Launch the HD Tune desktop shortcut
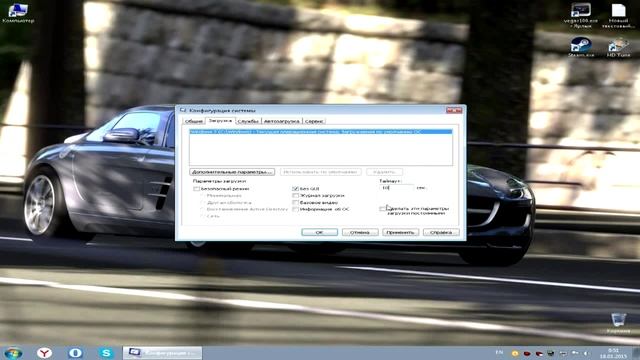 click(x=618, y=47)
